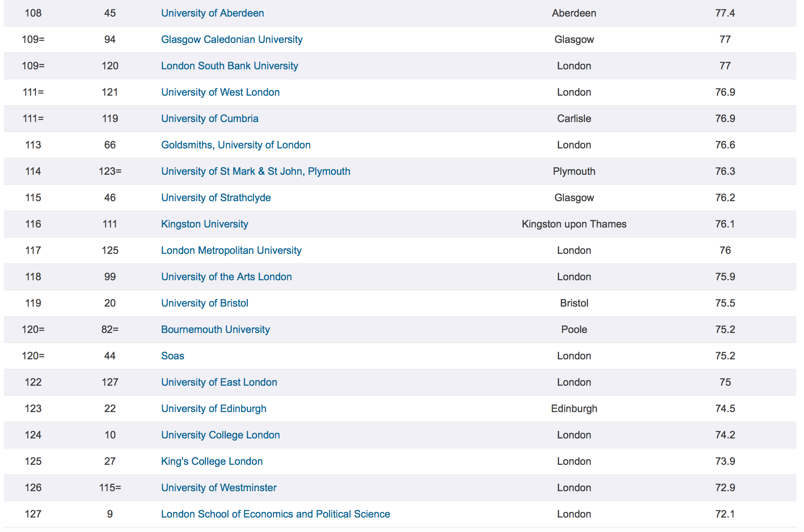
Task: Open University of East London link
Action: 219,382
